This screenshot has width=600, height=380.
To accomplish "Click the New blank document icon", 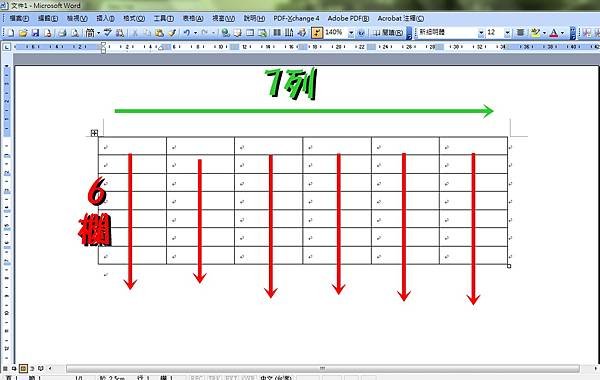I will 11,33.
